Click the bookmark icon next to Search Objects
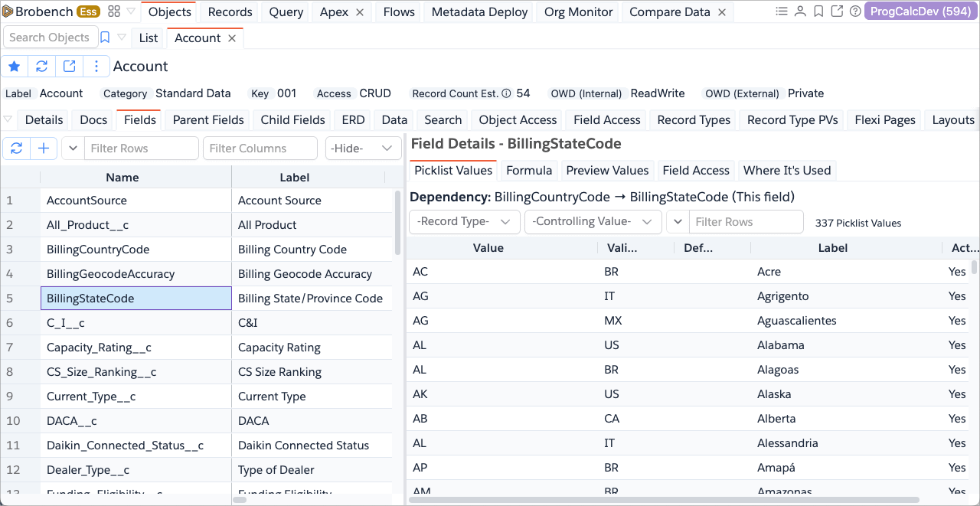 105,38
